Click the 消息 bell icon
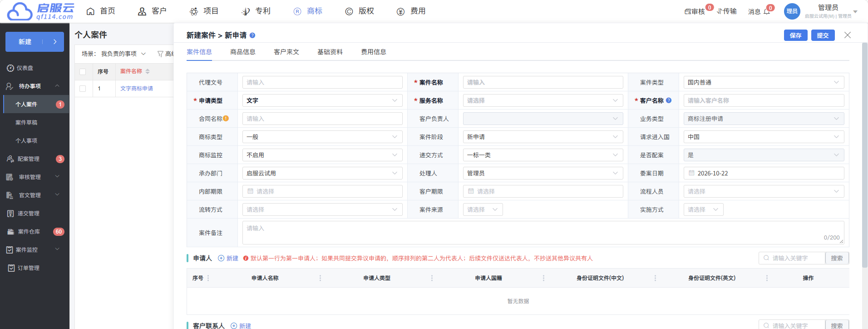 [767, 12]
